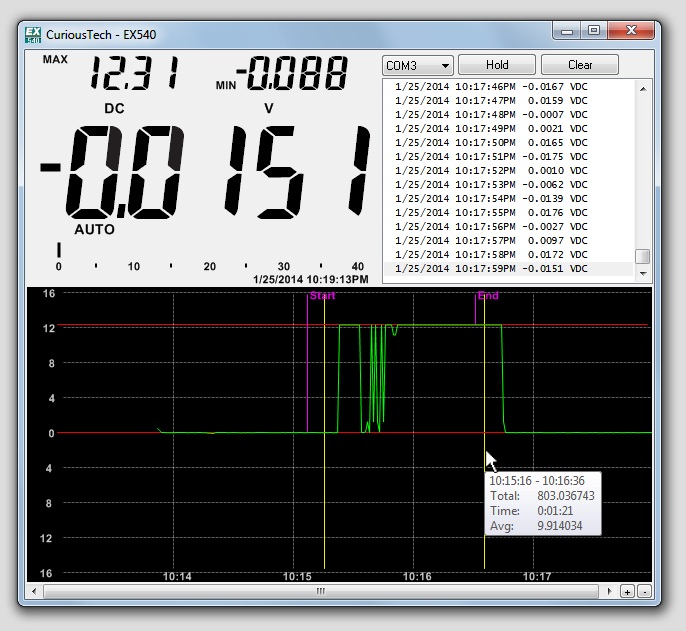Select log row 10:17:50PM 0.0165 VDC
686x631 pixels.
[x=508, y=143]
